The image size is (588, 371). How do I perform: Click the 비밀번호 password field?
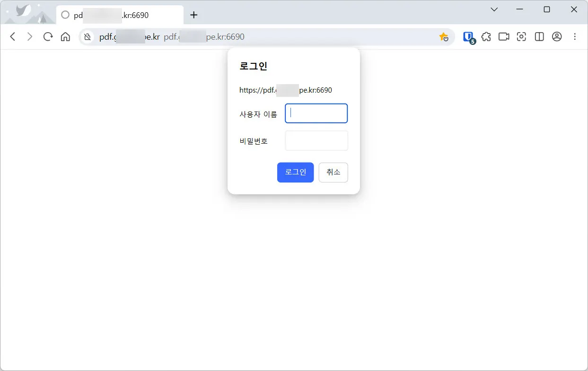(316, 140)
